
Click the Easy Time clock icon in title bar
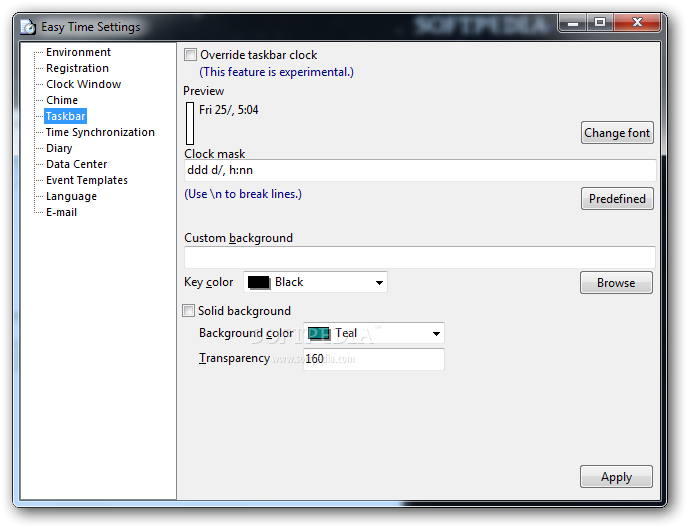(28, 27)
